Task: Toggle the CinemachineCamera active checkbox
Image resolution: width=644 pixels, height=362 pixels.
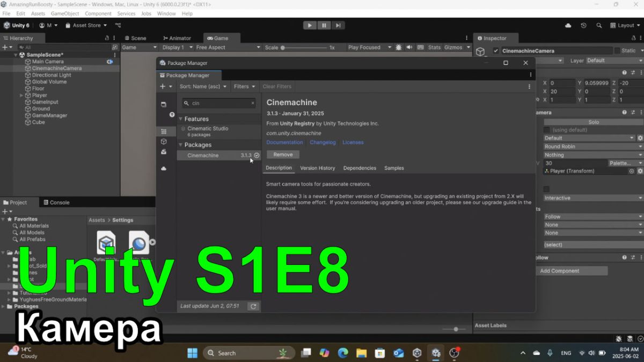Action: [x=496, y=51]
